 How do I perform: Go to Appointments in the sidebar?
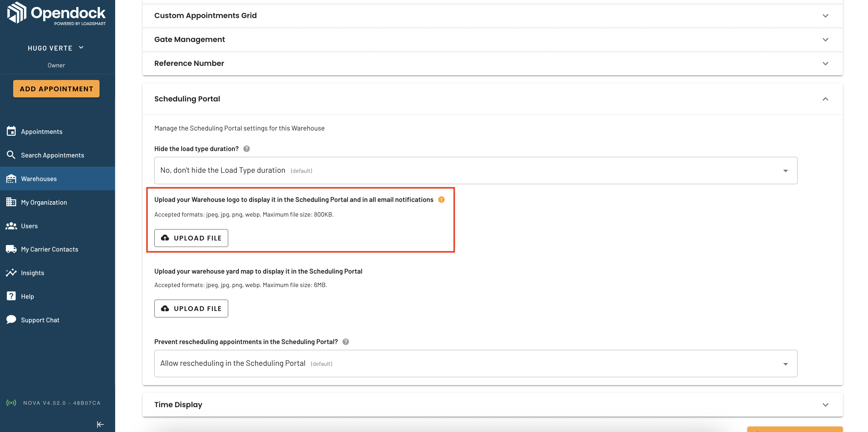click(x=57, y=131)
